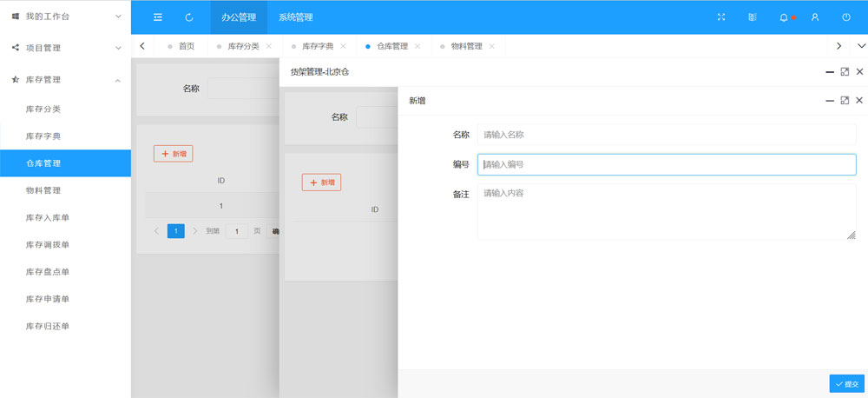The width and height of the screenshot is (868, 398).
Task: Close the 库存分类 tab
Action: coord(269,46)
